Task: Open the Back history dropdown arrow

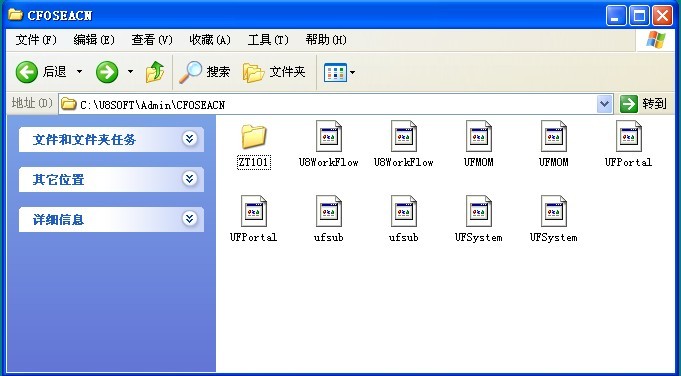Action: tap(79, 72)
